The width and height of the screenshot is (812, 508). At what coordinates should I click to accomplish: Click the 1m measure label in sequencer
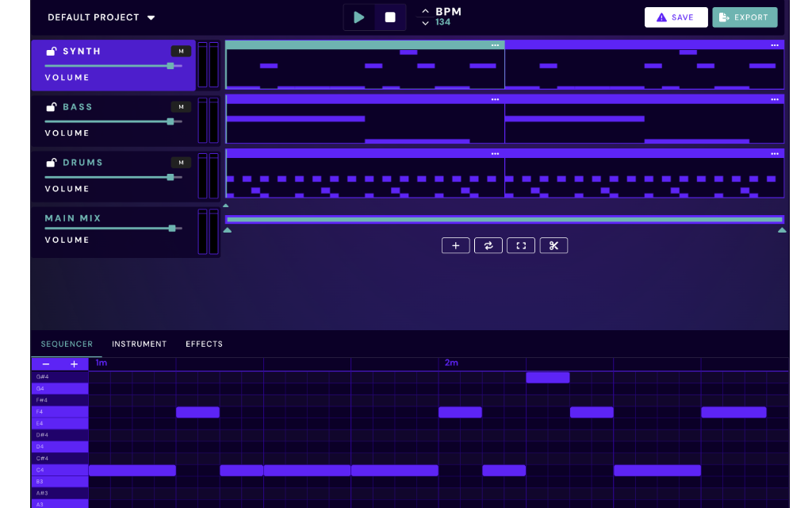(x=101, y=363)
